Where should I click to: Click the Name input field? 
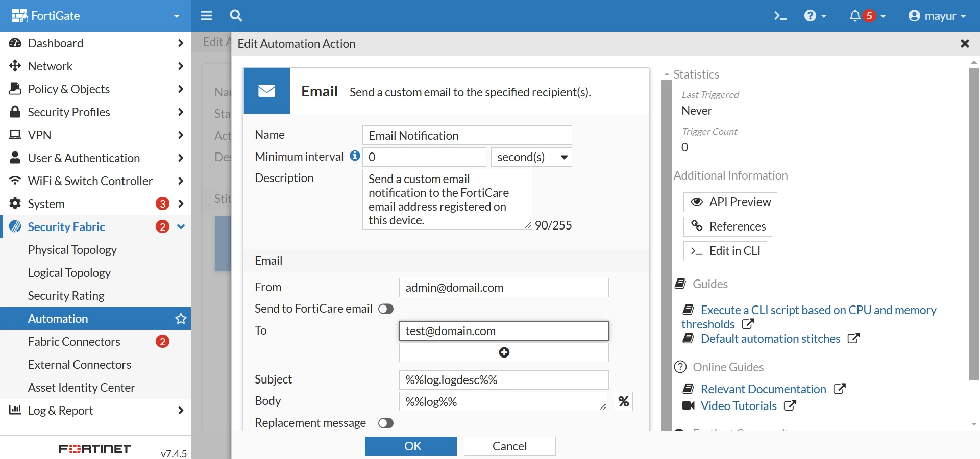[467, 135]
